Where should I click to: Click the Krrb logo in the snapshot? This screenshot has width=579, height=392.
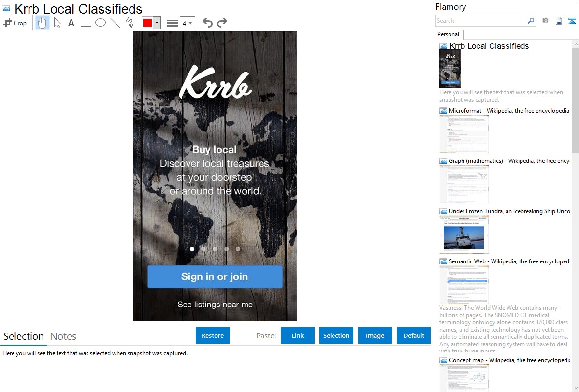(x=215, y=82)
